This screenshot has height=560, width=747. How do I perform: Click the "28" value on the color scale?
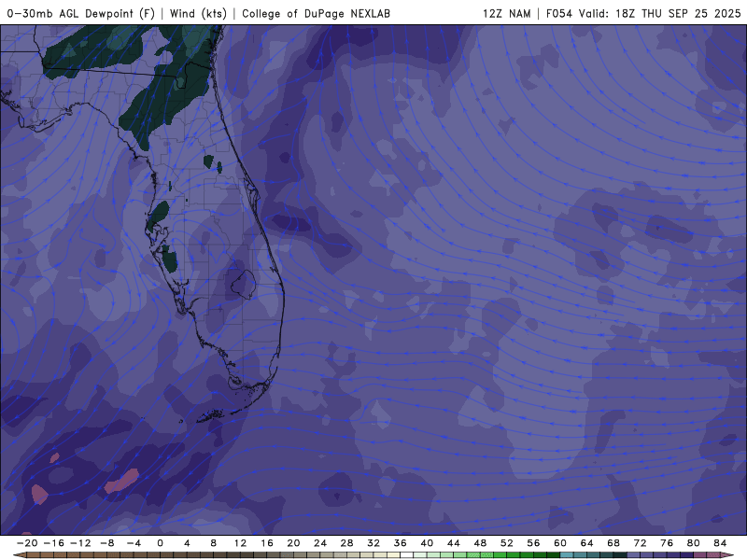(x=346, y=543)
